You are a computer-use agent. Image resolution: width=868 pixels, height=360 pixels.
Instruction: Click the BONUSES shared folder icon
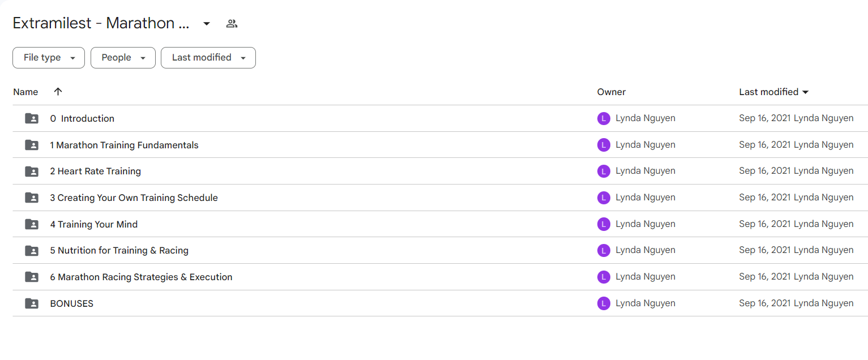32,303
